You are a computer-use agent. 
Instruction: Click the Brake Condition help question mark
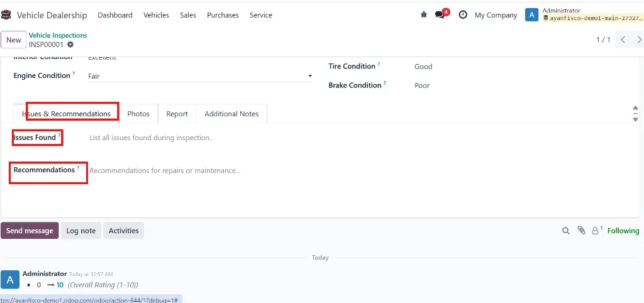click(x=385, y=84)
